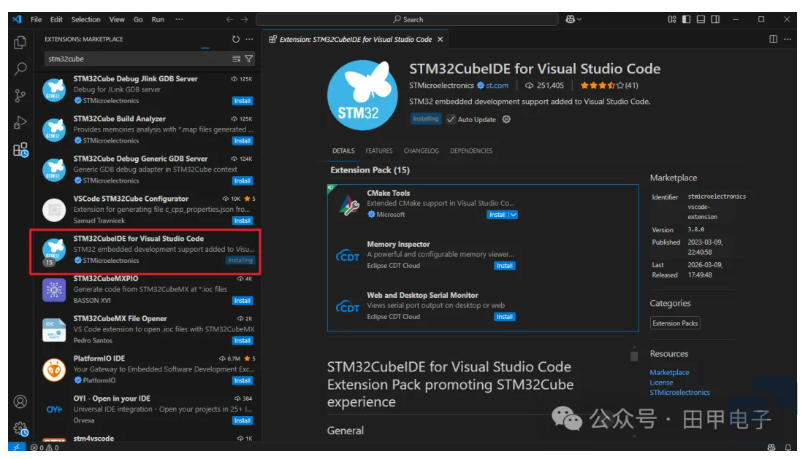Image resolution: width=806 pixels, height=459 pixels.
Task: Open the Run menu
Action: click(x=158, y=20)
